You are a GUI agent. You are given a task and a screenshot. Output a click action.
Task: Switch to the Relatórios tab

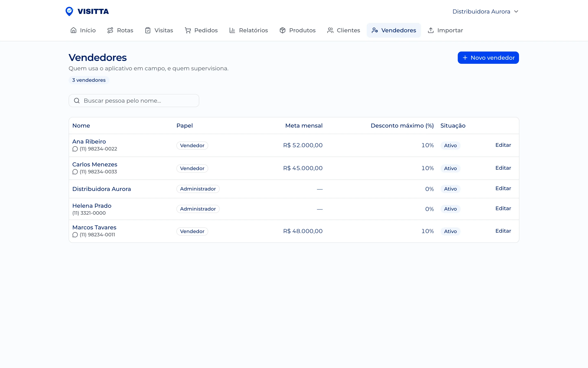[x=248, y=30]
